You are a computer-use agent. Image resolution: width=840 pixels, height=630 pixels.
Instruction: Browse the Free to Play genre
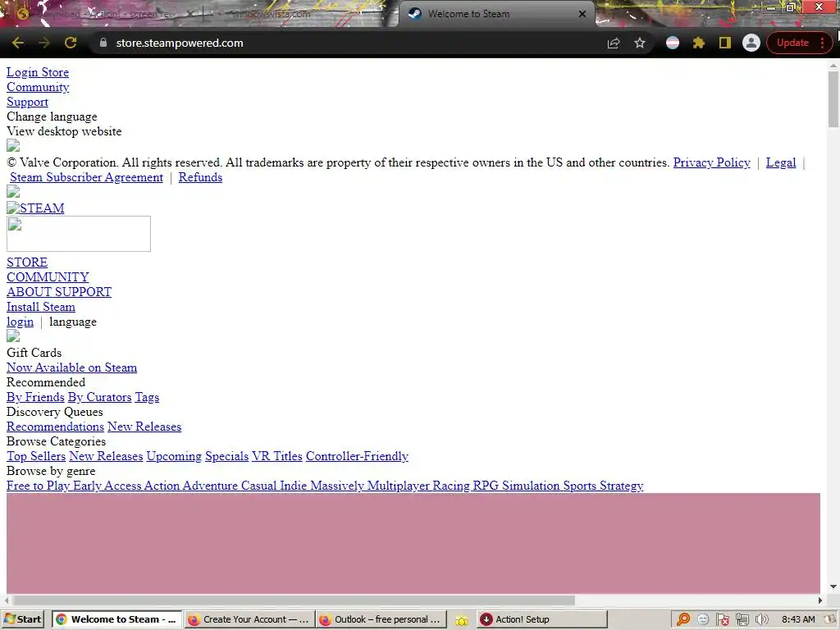point(38,486)
